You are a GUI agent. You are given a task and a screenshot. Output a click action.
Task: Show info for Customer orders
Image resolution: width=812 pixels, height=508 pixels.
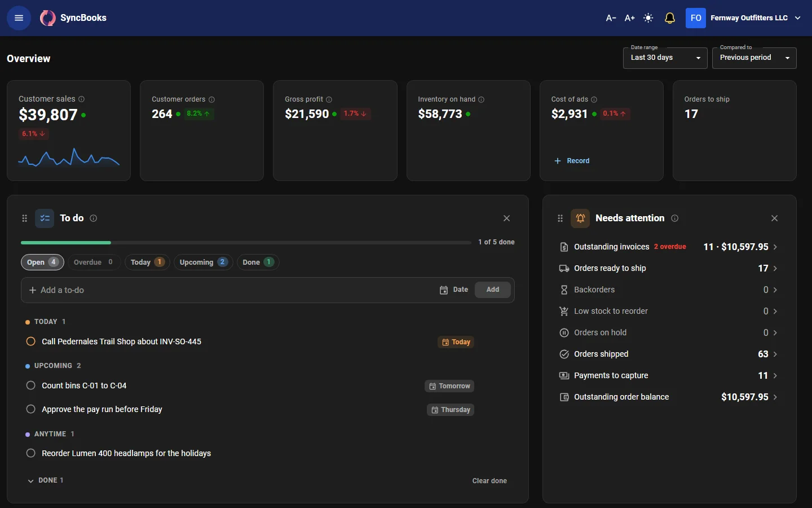click(212, 99)
